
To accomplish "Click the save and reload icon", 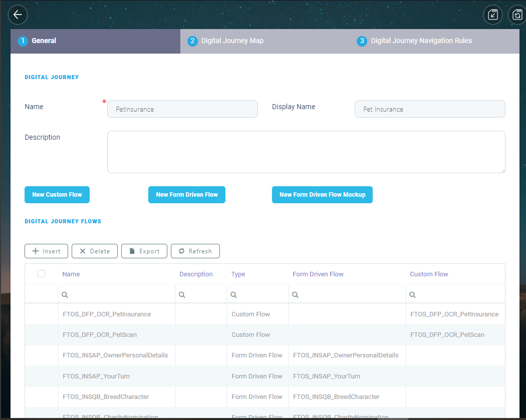I will pos(517,15).
